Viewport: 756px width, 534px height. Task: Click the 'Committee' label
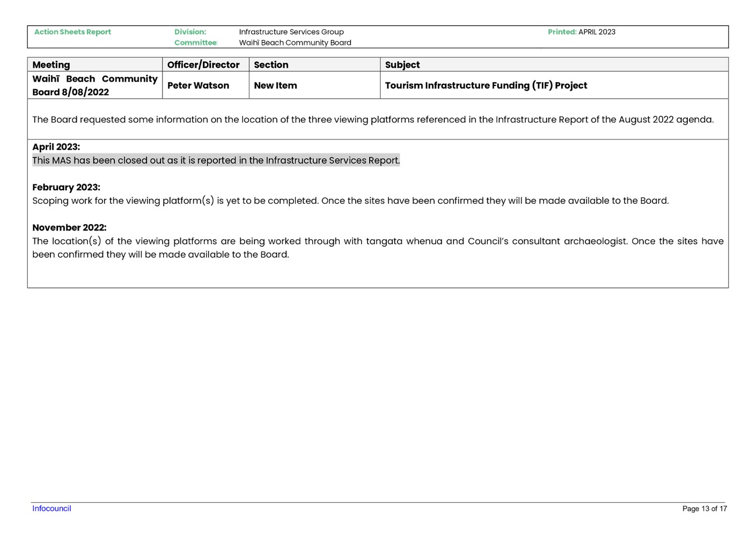196,43
